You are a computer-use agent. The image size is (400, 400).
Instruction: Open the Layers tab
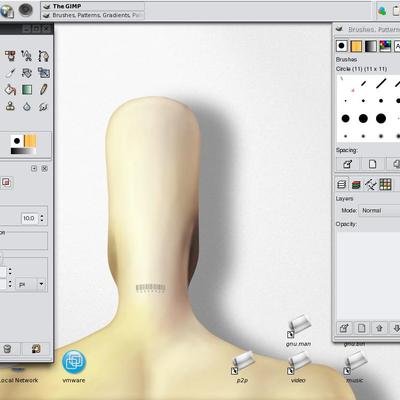(x=341, y=184)
